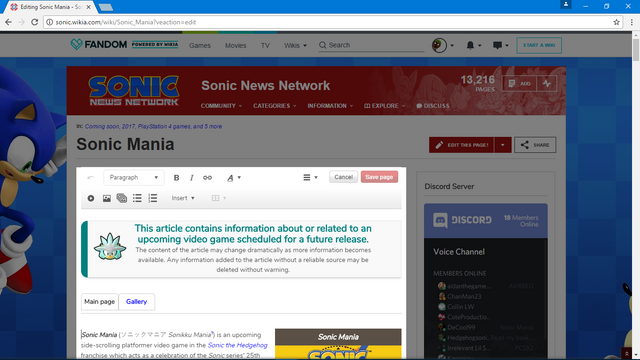Image resolution: width=640 pixels, height=360 pixels.
Task: Select DeCool99 in Discord members list
Action: [461, 327]
